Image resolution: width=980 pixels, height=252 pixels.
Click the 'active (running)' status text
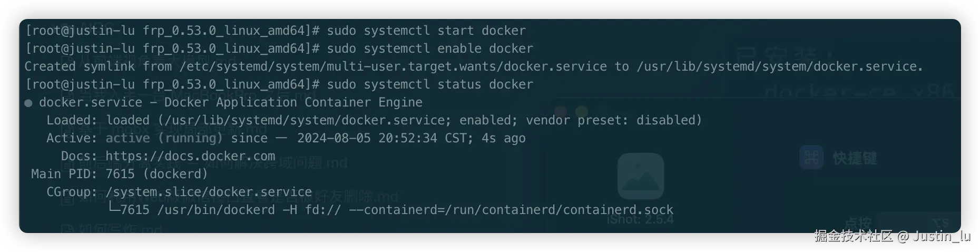[164, 138]
